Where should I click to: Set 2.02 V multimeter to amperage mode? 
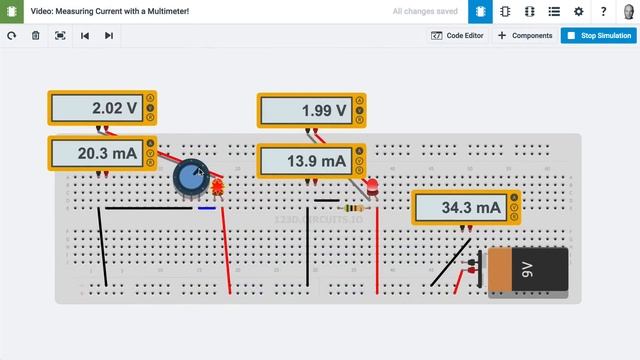(x=150, y=98)
